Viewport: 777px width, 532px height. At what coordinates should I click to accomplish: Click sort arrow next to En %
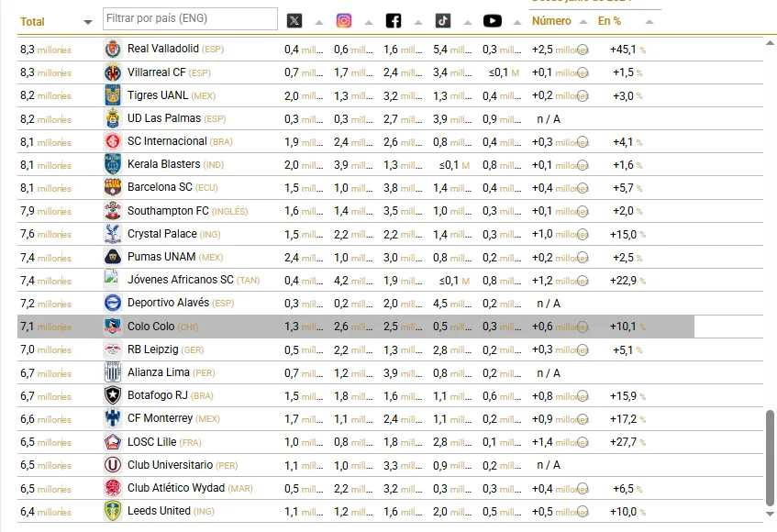click(649, 22)
